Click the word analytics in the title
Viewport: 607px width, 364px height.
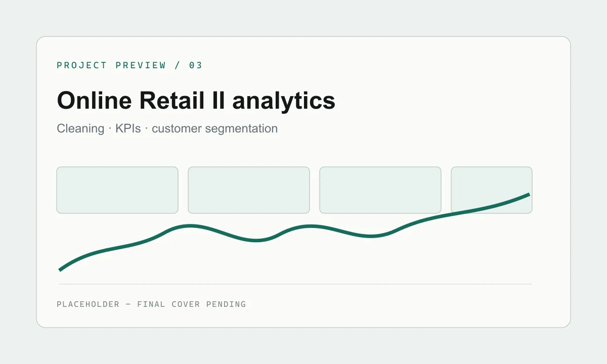pos(284,101)
